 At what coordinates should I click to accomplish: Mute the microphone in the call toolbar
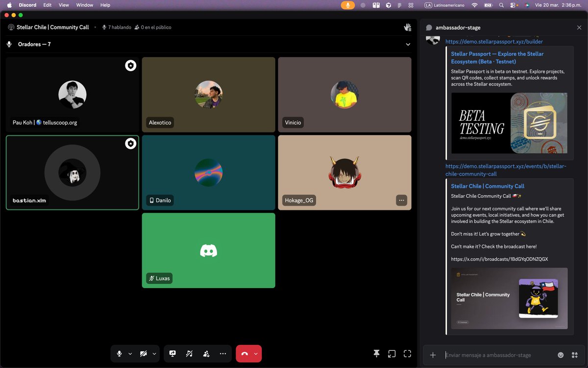119,353
